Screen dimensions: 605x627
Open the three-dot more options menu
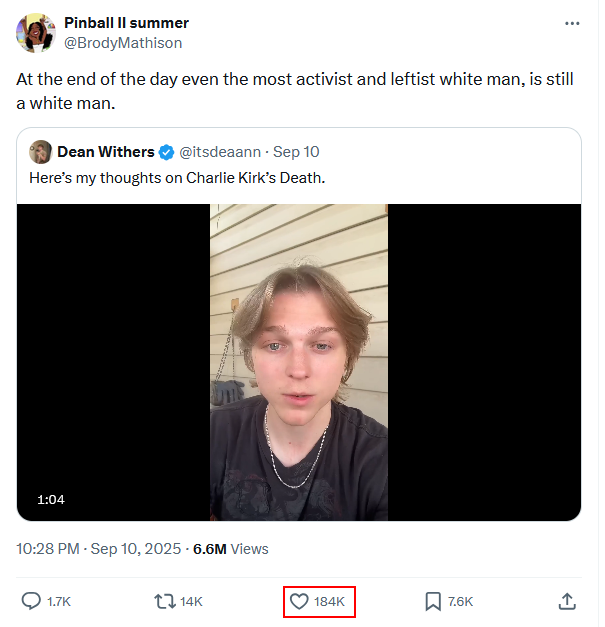tap(572, 23)
